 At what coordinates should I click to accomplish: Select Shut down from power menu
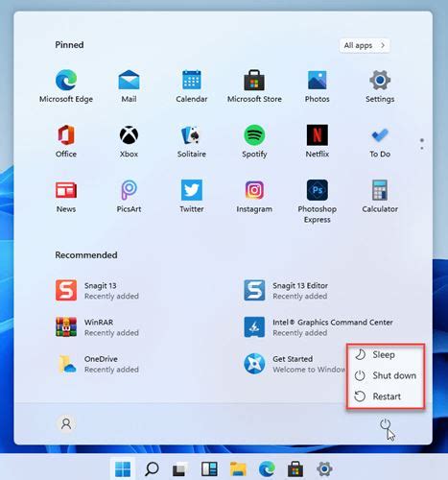pos(386,375)
